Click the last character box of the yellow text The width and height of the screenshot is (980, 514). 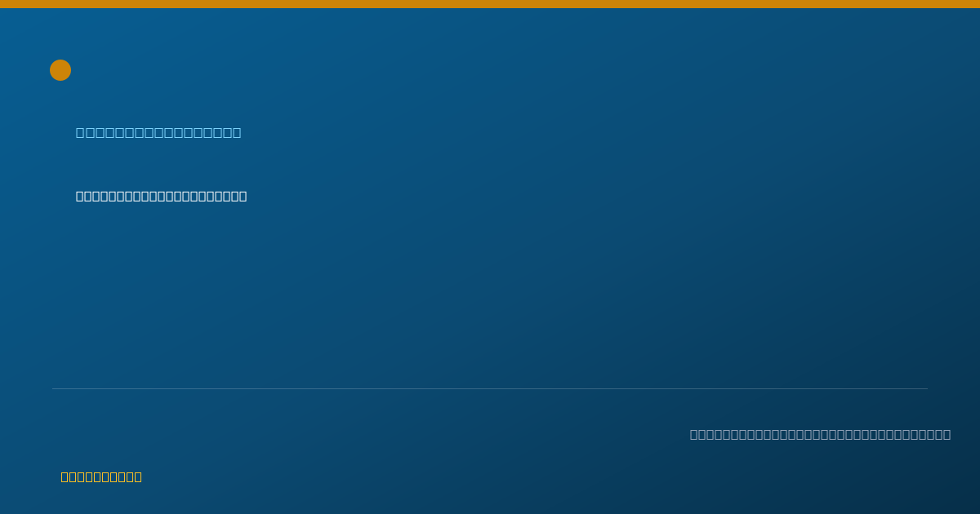click(x=137, y=476)
